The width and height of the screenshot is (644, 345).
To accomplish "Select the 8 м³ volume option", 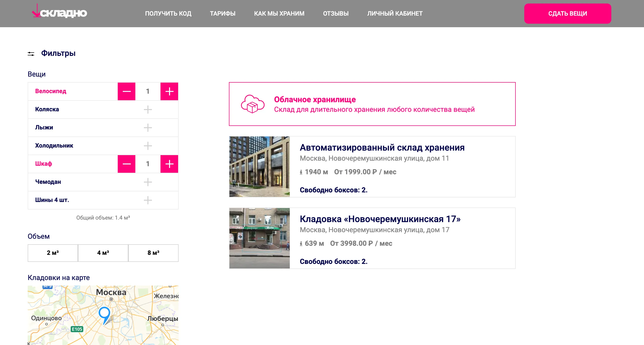I will 153,253.
